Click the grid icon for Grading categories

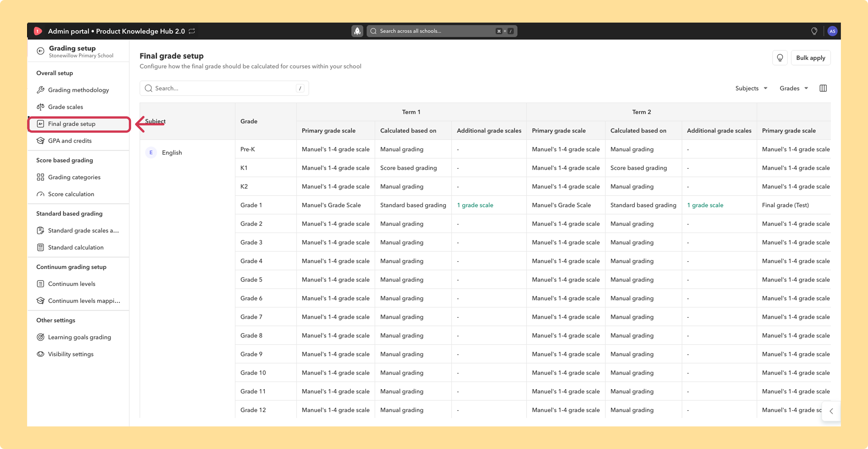coord(40,177)
